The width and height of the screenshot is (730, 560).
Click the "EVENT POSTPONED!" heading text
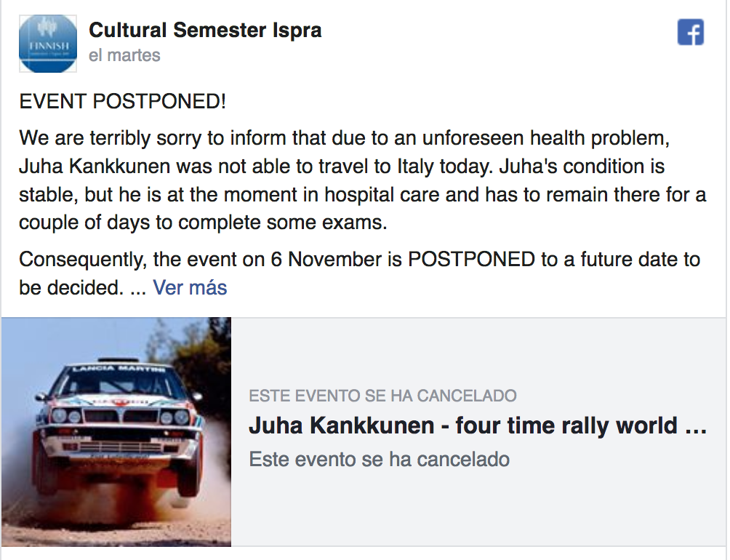123,102
